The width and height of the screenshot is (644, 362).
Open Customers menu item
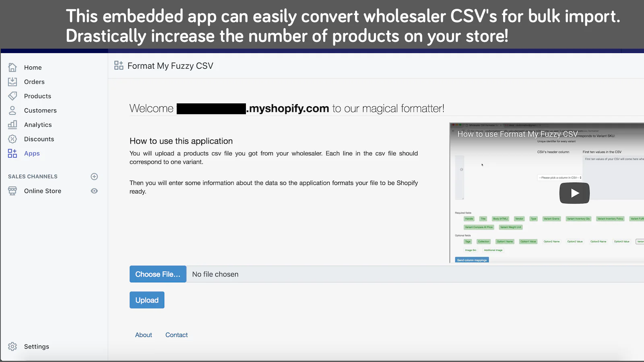(x=40, y=110)
